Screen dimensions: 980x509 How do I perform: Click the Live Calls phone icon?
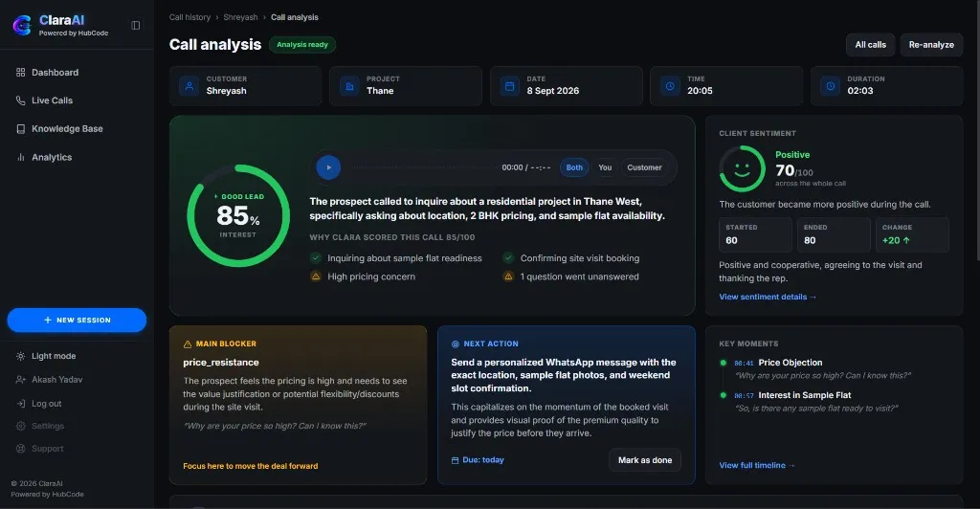tap(21, 100)
